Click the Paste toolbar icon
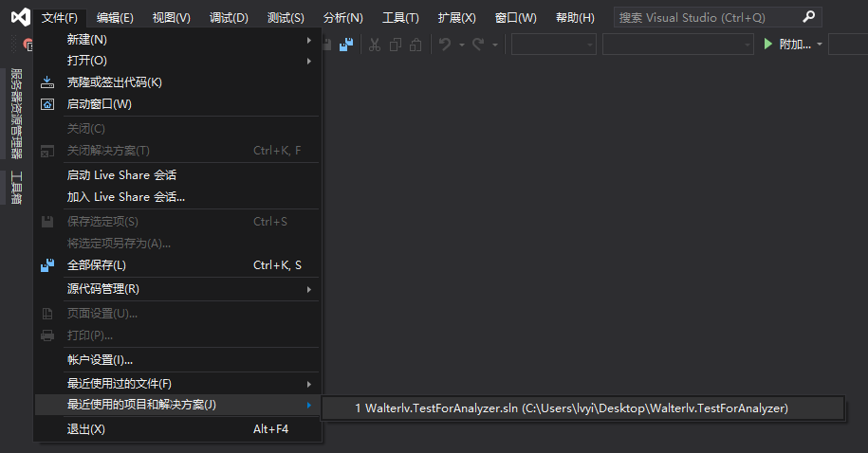The image size is (868, 453). [416, 45]
